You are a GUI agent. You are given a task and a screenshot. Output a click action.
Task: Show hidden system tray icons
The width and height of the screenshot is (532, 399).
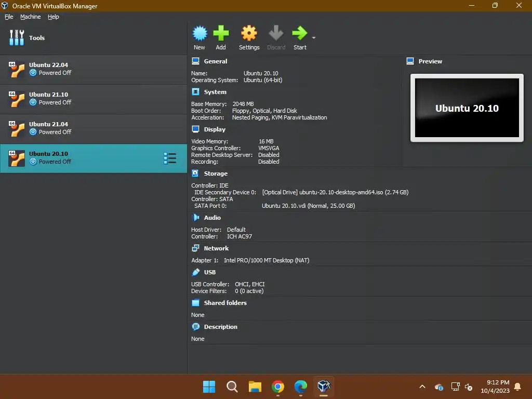click(x=422, y=387)
